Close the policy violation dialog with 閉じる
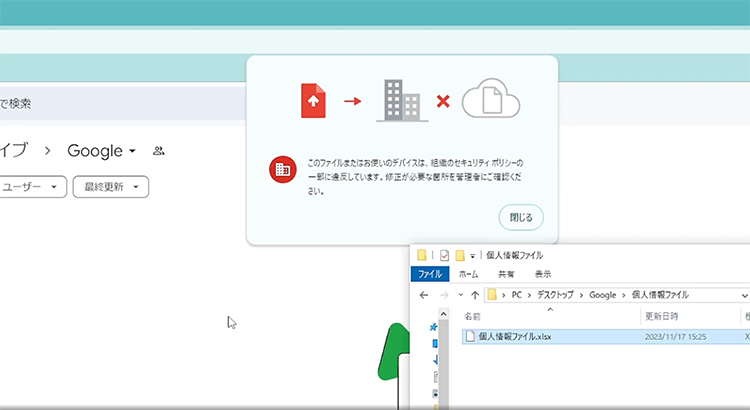 pyautogui.click(x=521, y=217)
